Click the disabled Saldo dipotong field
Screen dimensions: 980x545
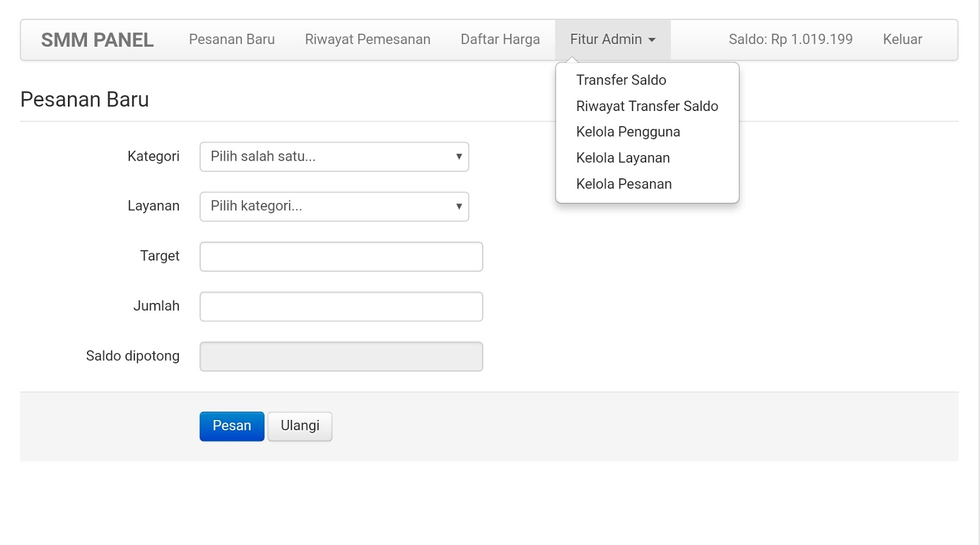pos(341,356)
